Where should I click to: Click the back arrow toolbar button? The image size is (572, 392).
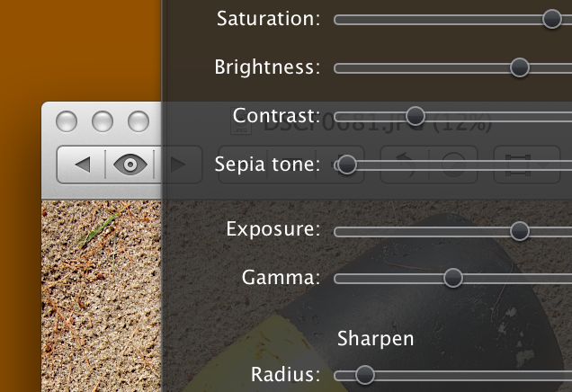tap(82, 165)
